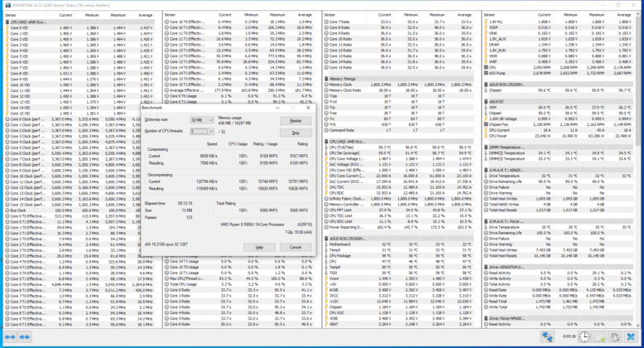Select the CPU PPT Limit row

click(398, 210)
